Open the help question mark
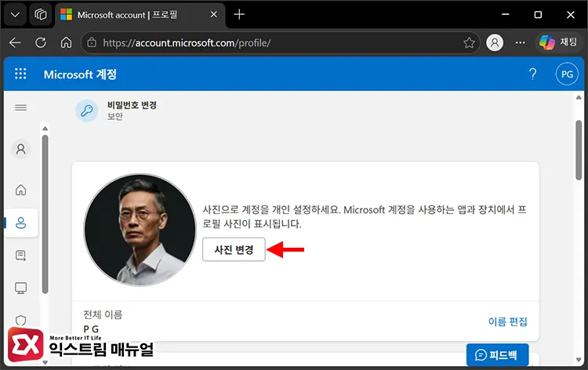588x370 pixels. [532, 74]
